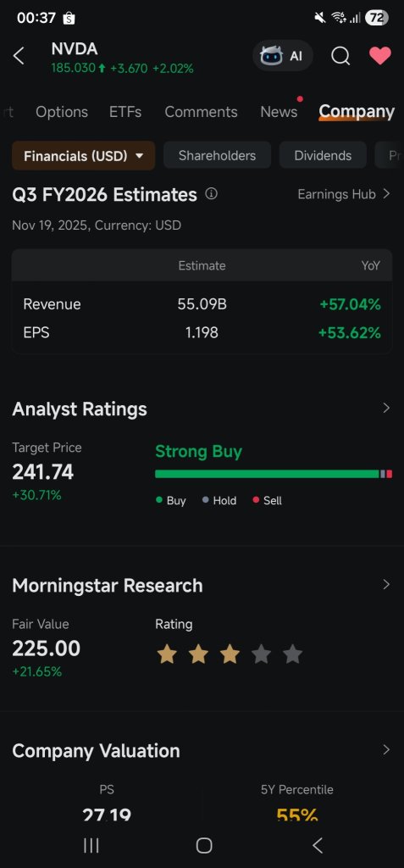Open the Dividends section

coord(323,156)
